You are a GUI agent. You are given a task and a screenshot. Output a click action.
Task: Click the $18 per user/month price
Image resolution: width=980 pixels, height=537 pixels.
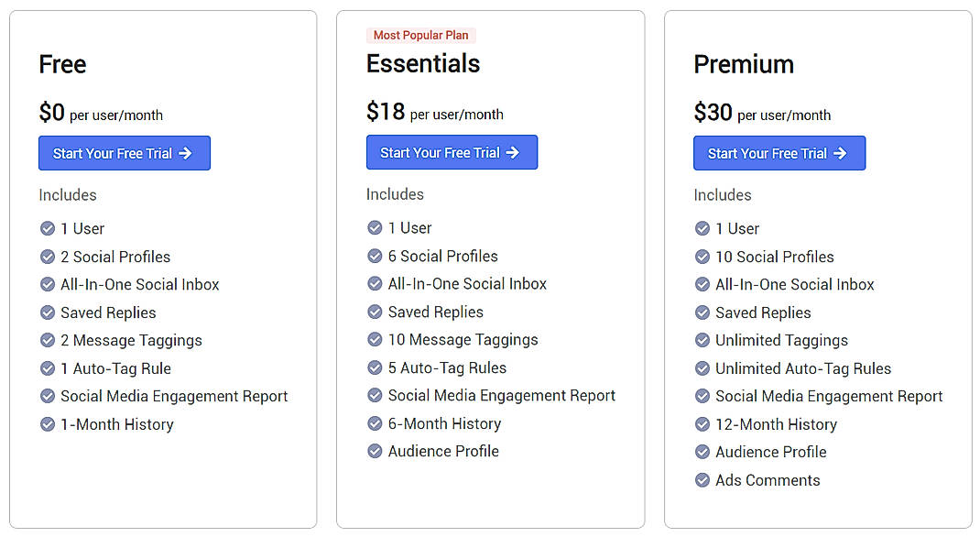point(386,111)
